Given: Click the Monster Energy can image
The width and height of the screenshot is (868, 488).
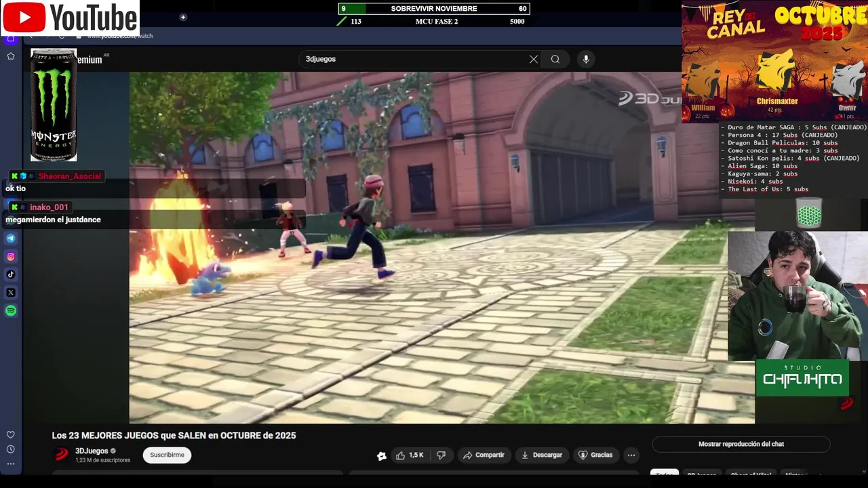Looking at the screenshot, I should (54, 105).
